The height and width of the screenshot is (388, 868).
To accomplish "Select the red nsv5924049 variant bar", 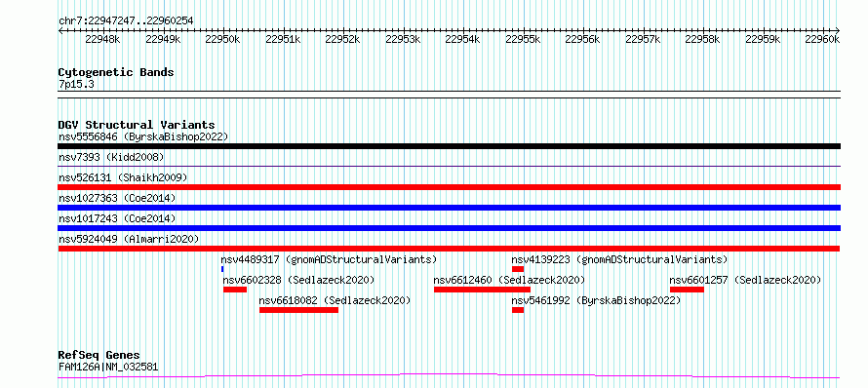I will (449, 249).
